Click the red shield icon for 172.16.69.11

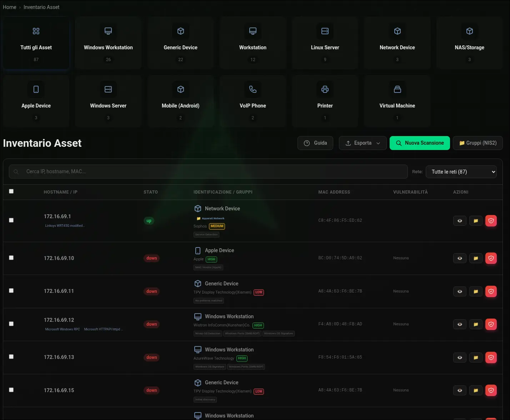[491, 291]
